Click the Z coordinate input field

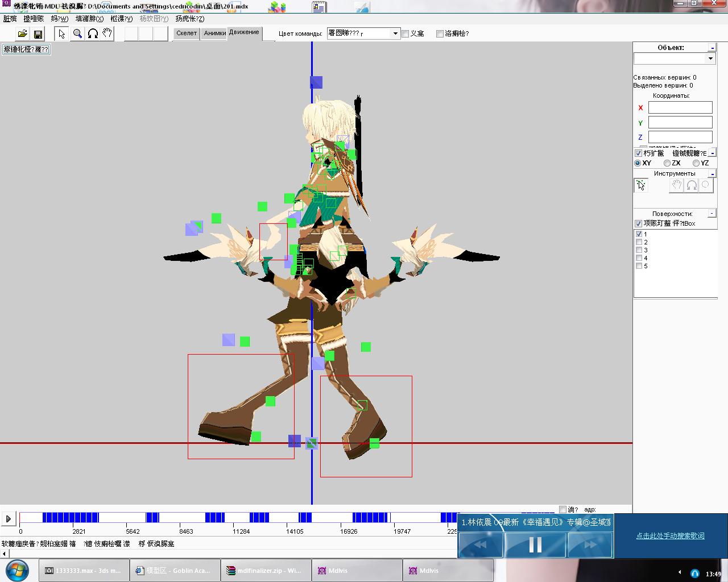[x=680, y=137]
